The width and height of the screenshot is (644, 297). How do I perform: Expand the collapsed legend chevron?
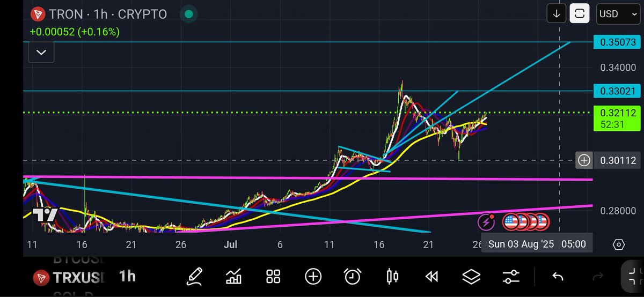41,53
